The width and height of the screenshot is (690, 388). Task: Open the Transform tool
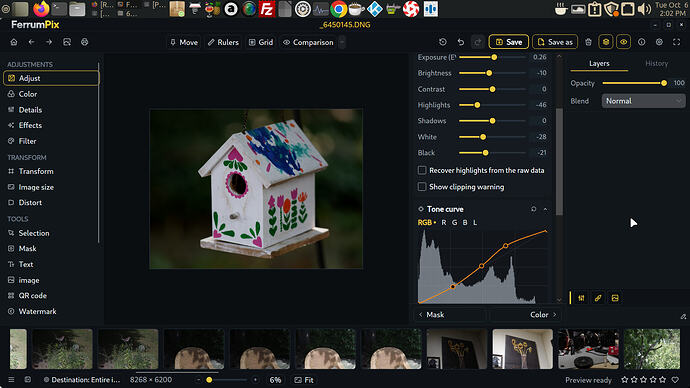coord(51,171)
